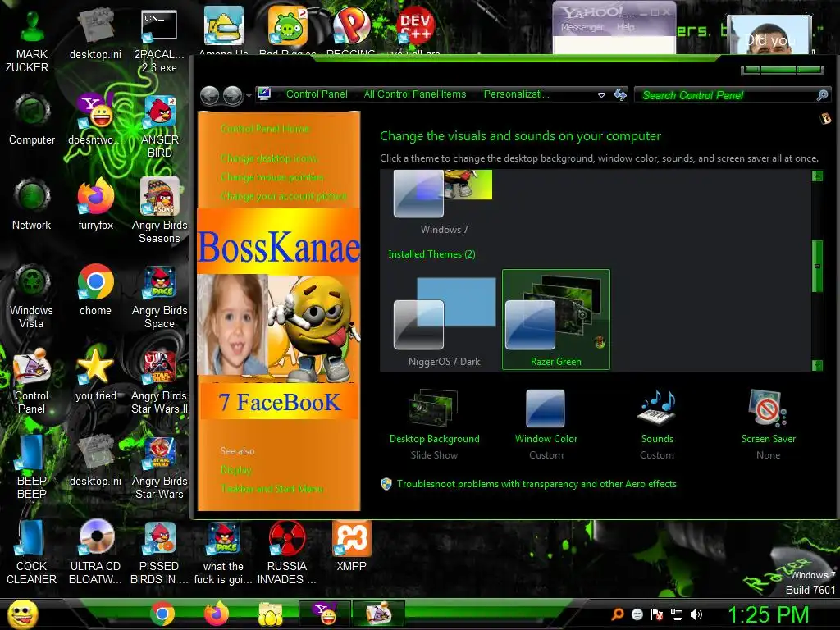Open the BEEP BEEP shortcut
The height and width of the screenshot is (630, 840).
click(32, 467)
